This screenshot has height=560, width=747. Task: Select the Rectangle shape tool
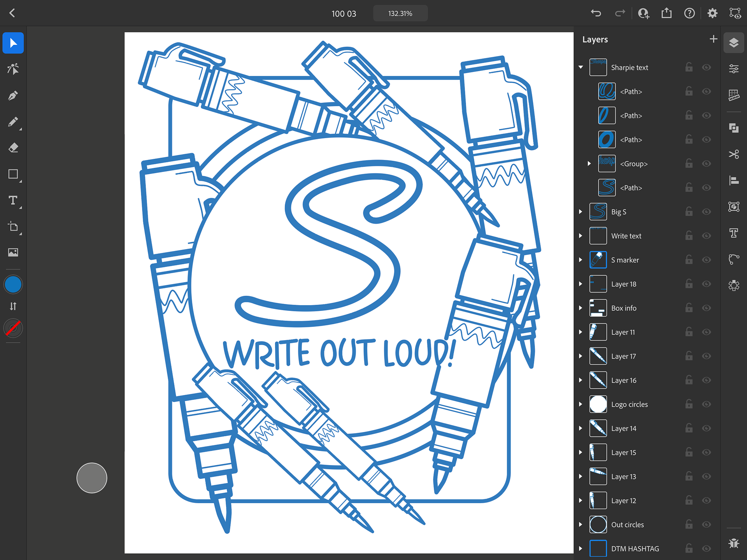13,174
